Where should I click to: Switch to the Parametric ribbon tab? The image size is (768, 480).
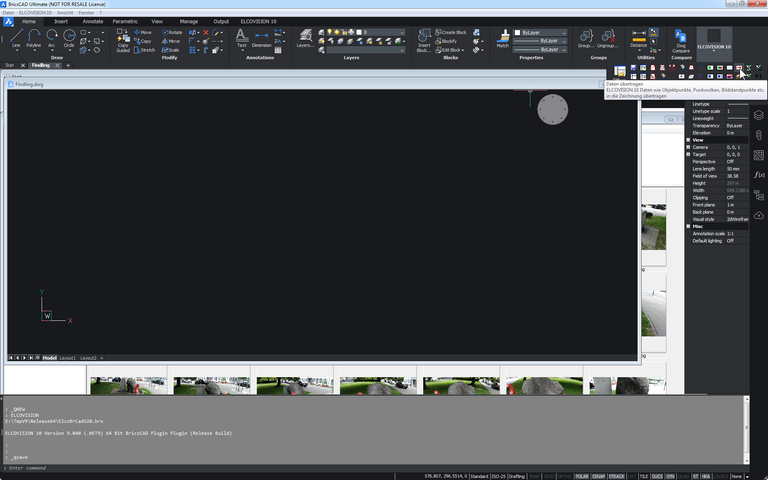coord(125,20)
